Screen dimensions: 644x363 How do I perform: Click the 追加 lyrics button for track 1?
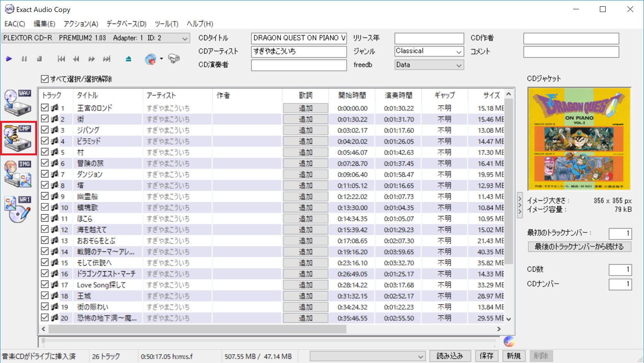[x=305, y=108]
